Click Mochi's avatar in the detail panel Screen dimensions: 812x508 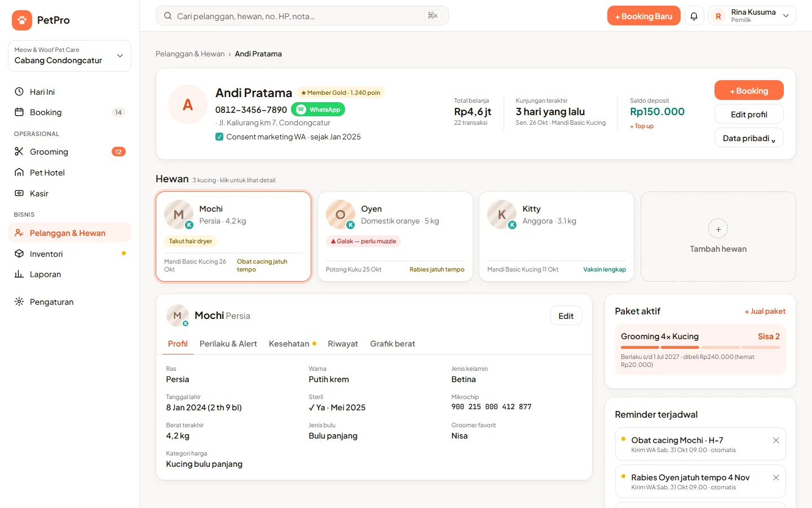177,316
